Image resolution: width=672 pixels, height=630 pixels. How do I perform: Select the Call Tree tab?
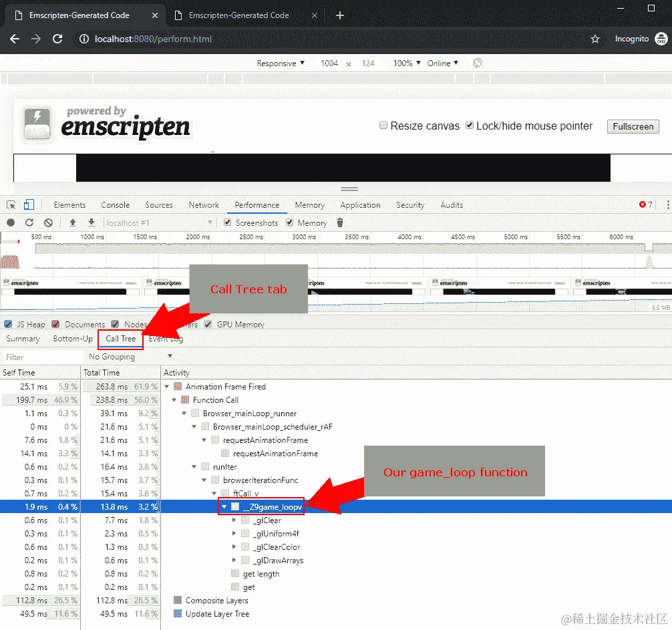pyautogui.click(x=120, y=339)
